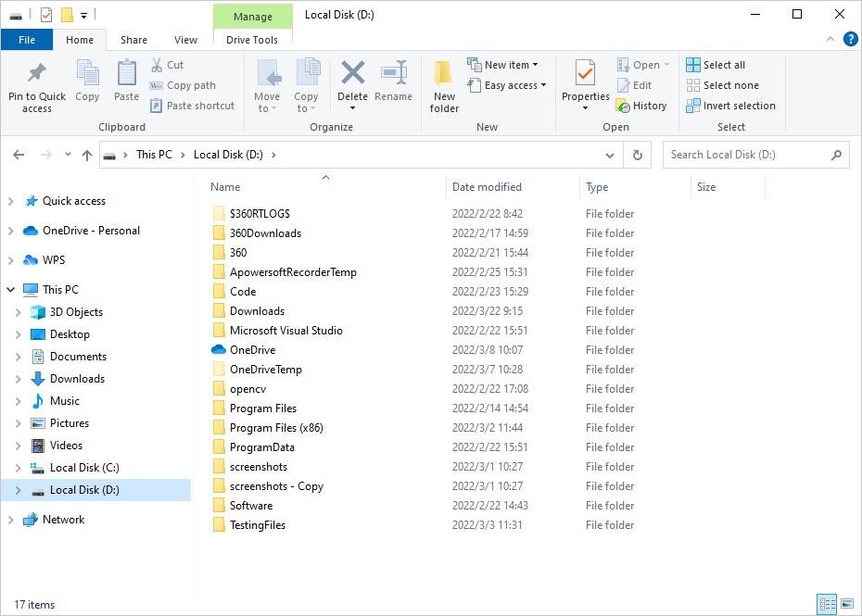Go up one level with Up arrow
This screenshot has height=616, width=862.
[x=87, y=156]
